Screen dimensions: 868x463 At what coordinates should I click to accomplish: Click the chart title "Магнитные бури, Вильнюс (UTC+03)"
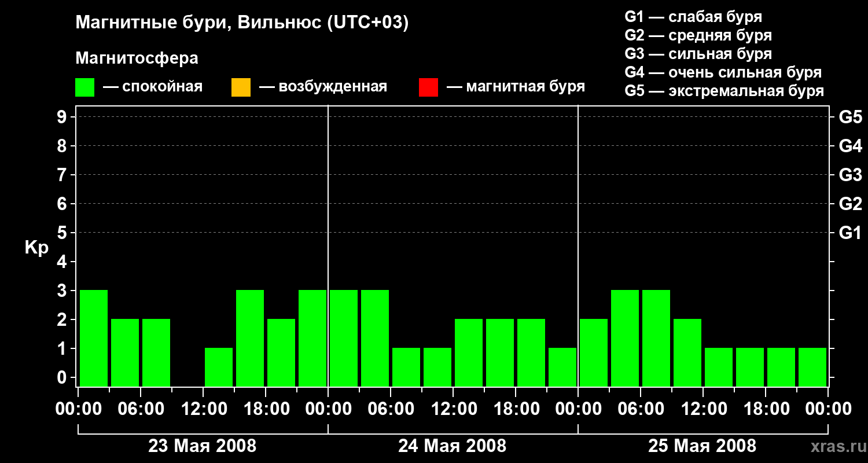(242, 23)
